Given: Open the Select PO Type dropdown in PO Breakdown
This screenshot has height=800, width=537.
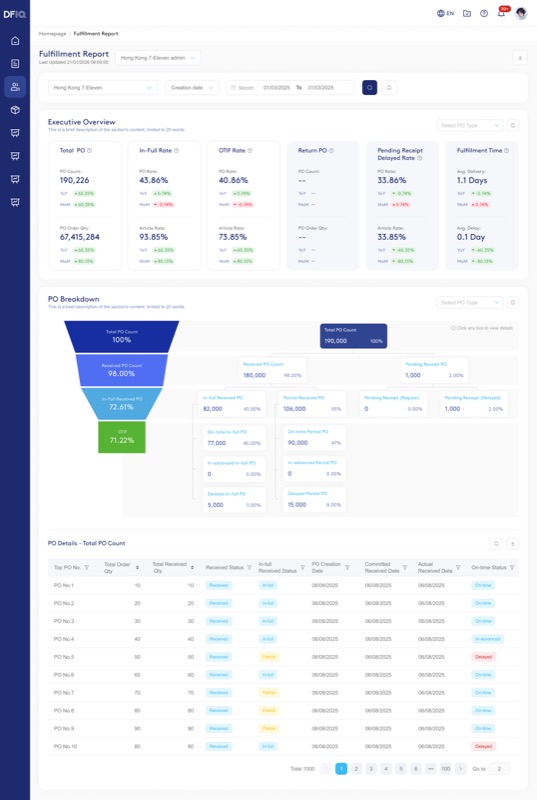Looking at the screenshot, I should point(470,303).
